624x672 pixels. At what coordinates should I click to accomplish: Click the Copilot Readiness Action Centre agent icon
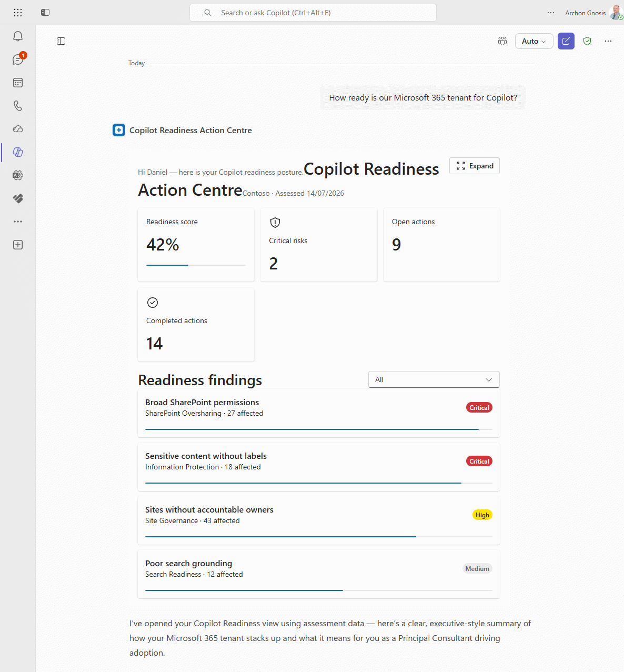[119, 130]
